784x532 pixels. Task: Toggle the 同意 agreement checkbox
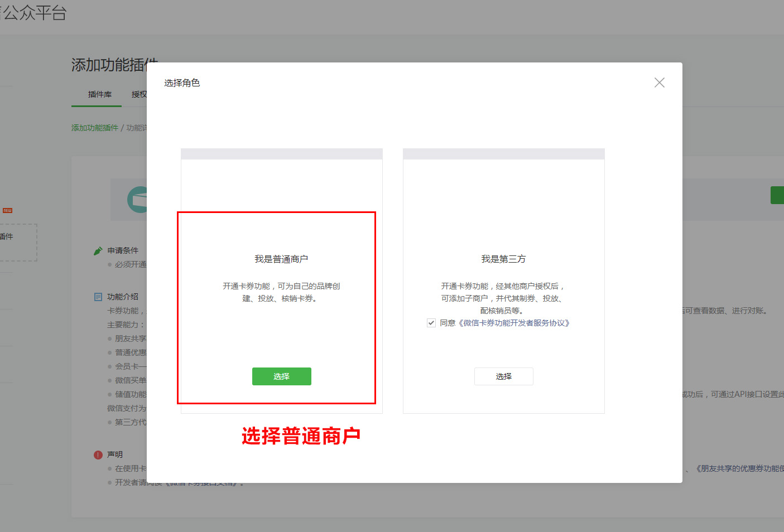point(431,323)
